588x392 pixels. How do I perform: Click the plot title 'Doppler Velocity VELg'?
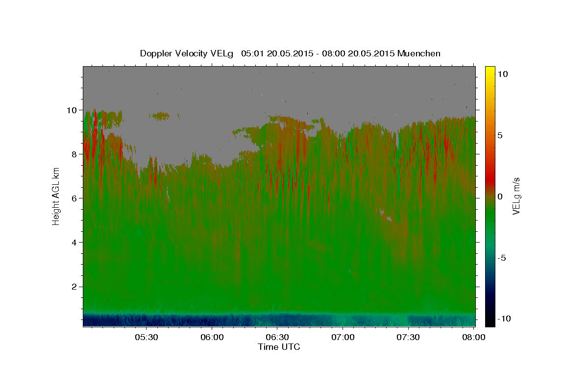coord(188,53)
